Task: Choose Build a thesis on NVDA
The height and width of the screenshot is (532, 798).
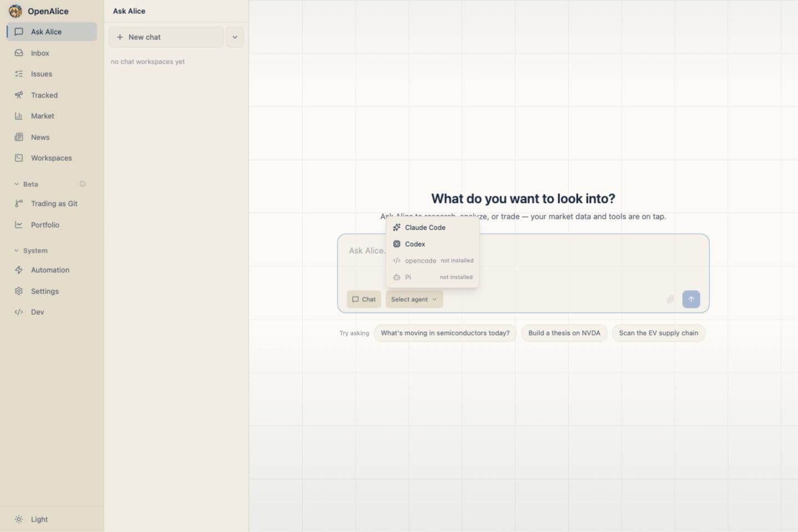Action: click(x=564, y=333)
